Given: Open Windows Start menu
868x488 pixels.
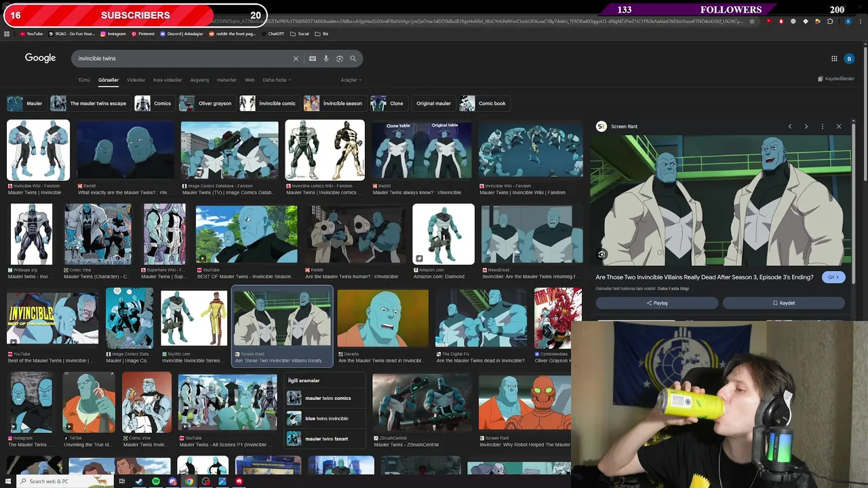Looking at the screenshot, I should 7,481.
